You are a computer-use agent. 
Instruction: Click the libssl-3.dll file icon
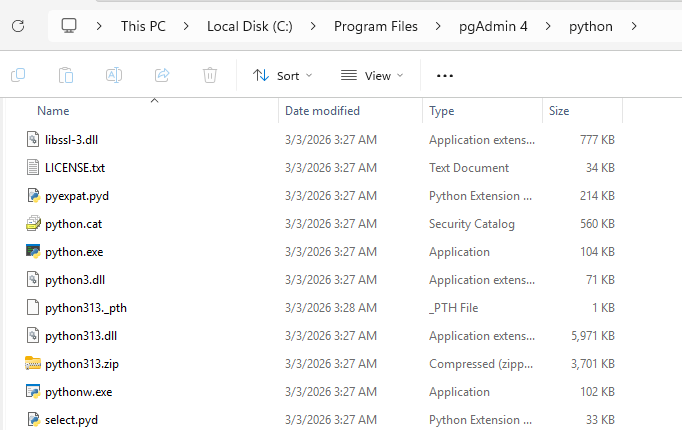pos(33,140)
